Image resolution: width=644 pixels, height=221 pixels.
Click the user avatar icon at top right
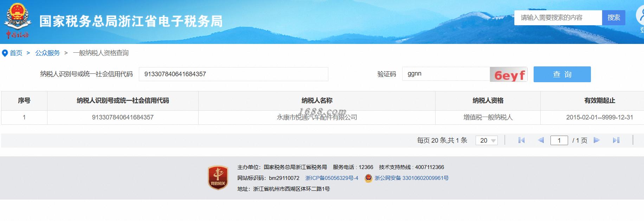click(640, 16)
